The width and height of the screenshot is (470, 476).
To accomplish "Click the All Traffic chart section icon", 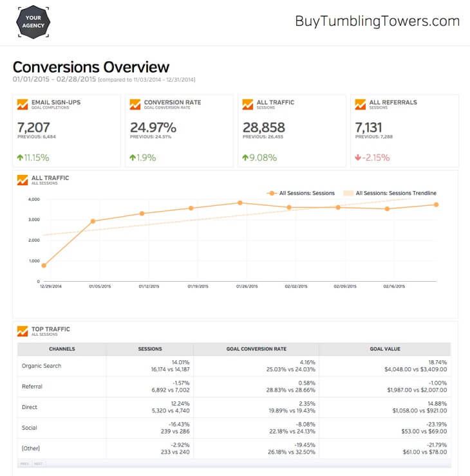I will coord(23,180).
